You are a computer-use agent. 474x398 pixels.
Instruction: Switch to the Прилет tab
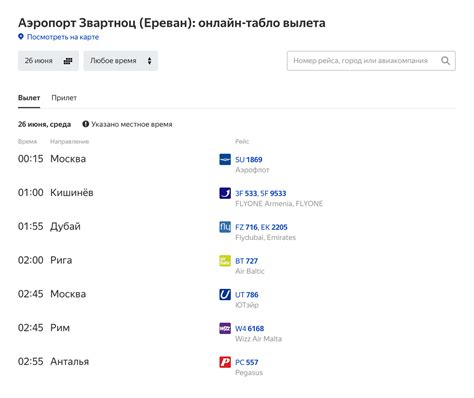click(64, 98)
